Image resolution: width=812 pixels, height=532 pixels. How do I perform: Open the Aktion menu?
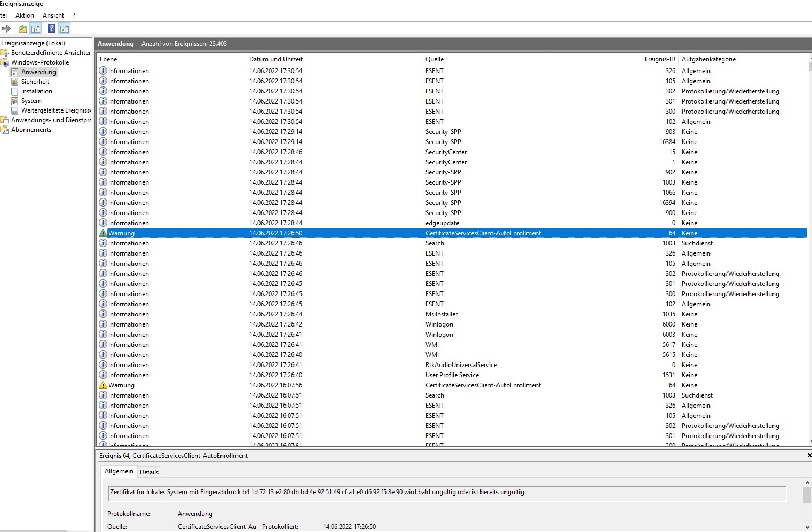click(25, 15)
